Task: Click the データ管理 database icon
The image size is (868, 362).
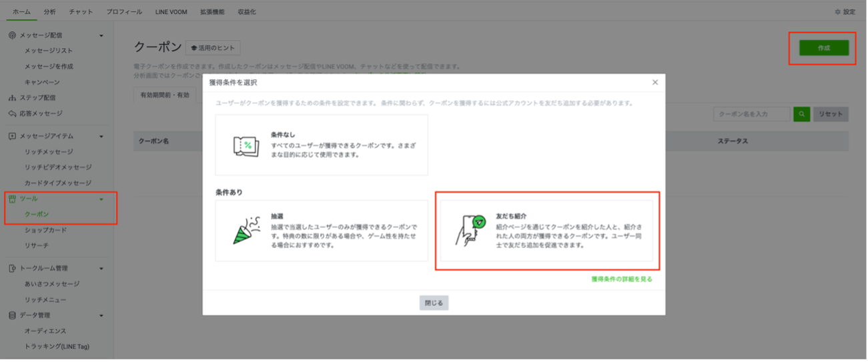Action: 12,315
